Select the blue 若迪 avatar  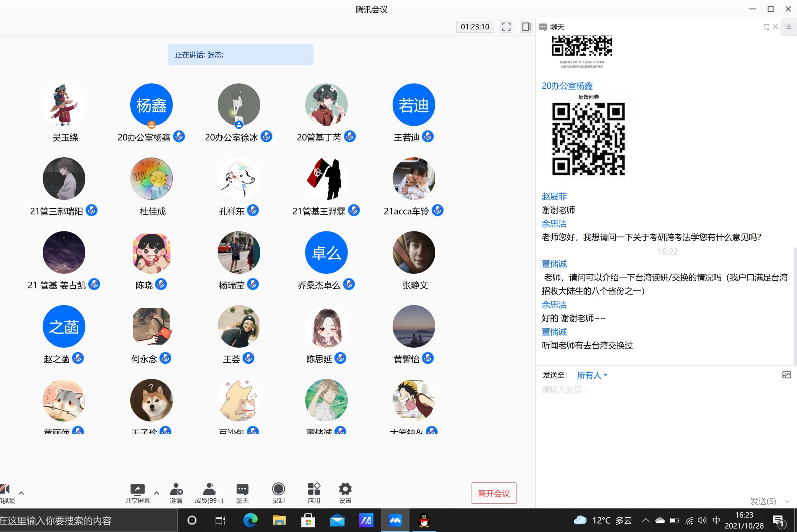click(x=414, y=105)
